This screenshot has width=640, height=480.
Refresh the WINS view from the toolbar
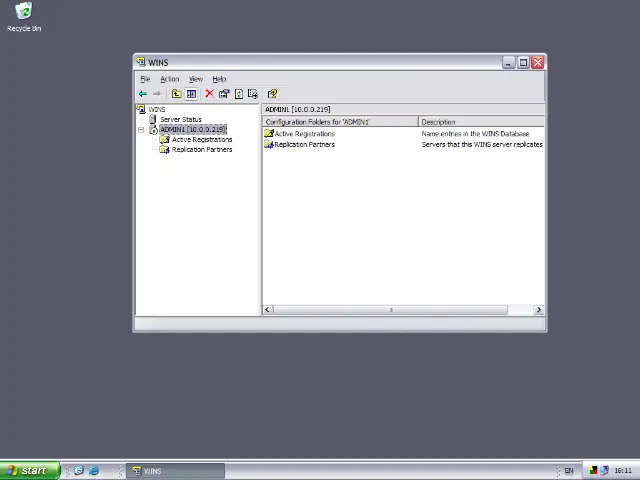tap(239, 94)
